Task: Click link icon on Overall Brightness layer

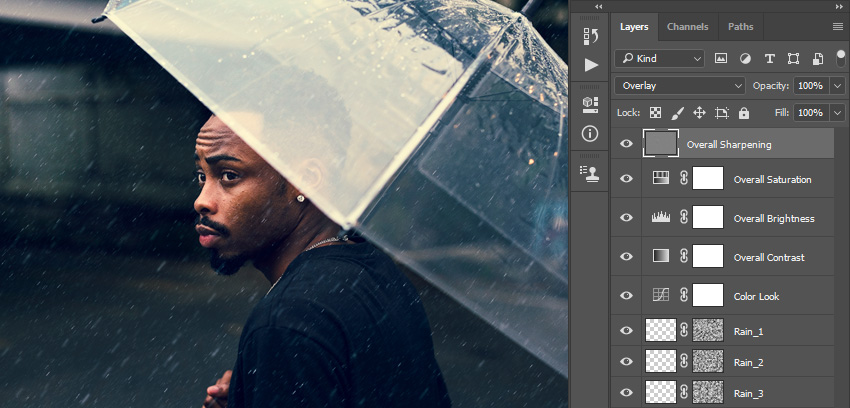Action: pos(684,217)
